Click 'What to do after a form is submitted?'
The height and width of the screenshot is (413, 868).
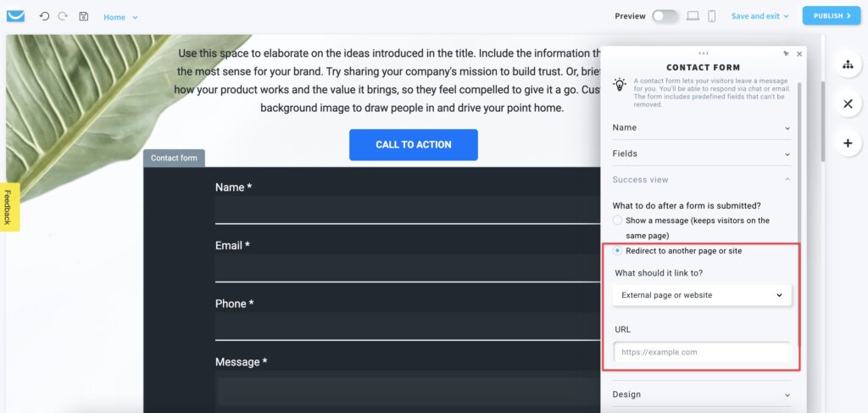click(x=687, y=206)
